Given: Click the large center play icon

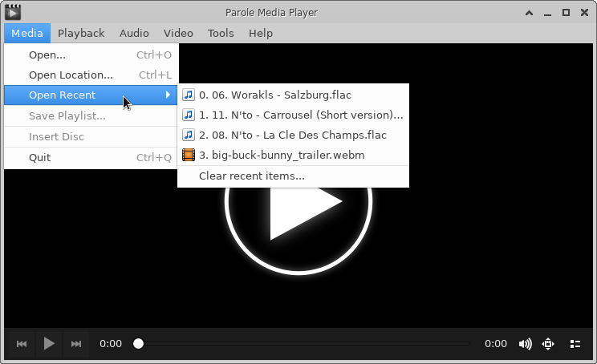Looking at the screenshot, I should [x=298, y=201].
